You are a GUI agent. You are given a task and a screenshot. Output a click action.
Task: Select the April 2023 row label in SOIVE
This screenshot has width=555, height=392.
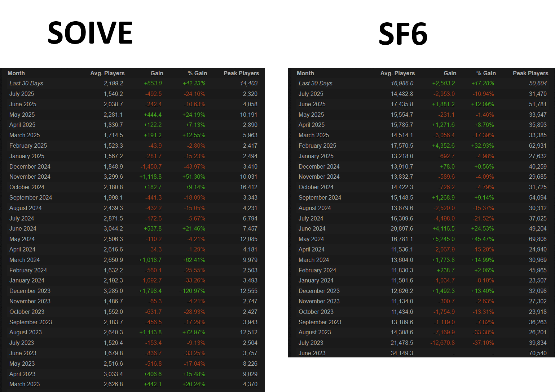22,374
